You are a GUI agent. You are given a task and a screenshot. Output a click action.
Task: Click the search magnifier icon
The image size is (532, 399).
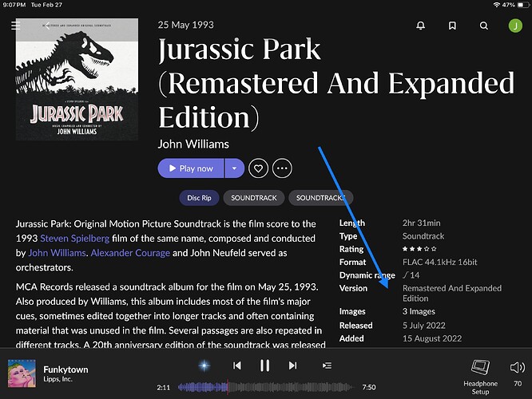coord(483,26)
